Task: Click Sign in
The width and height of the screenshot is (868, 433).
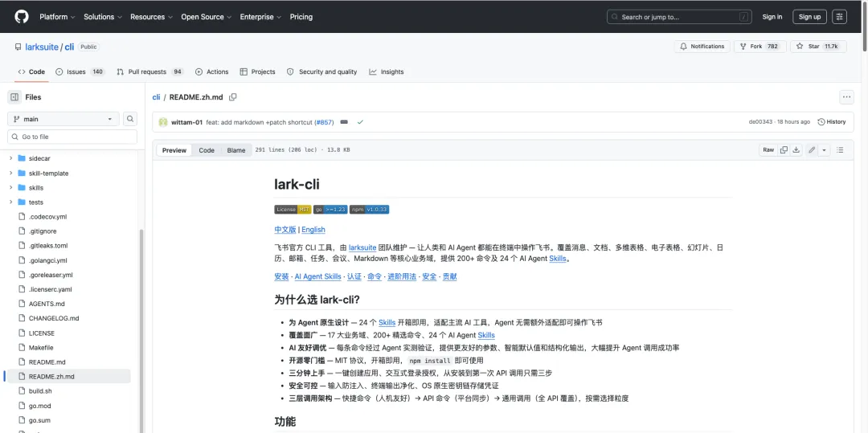Action: (772, 17)
